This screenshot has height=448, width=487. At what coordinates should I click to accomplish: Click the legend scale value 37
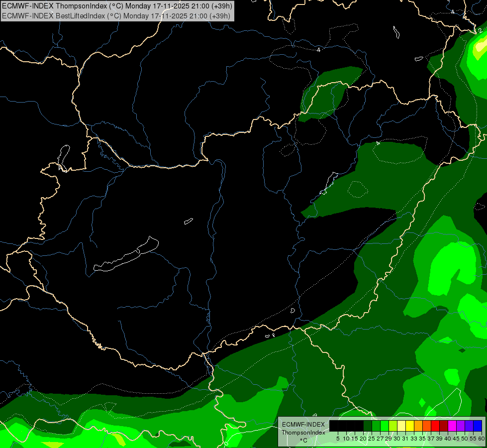click(431, 439)
